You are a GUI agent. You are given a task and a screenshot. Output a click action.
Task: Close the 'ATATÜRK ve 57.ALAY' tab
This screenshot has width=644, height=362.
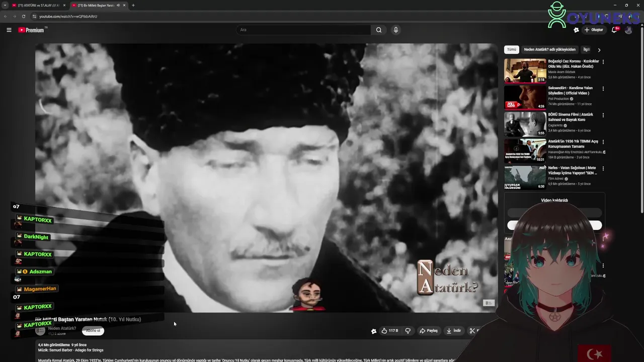(64, 6)
